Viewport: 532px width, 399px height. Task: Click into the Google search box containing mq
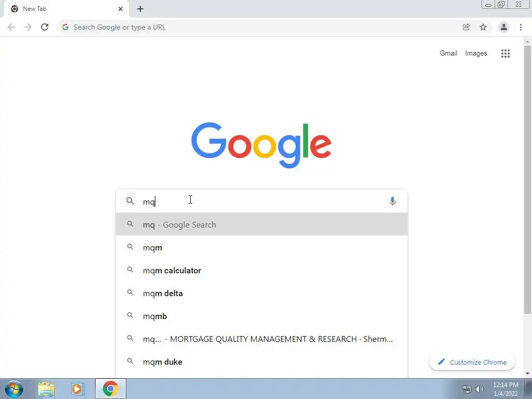[x=262, y=201]
